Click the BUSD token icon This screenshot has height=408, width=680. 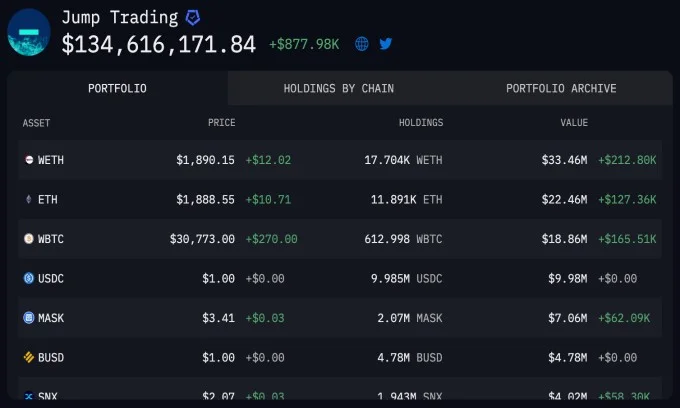(x=28, y=357)
